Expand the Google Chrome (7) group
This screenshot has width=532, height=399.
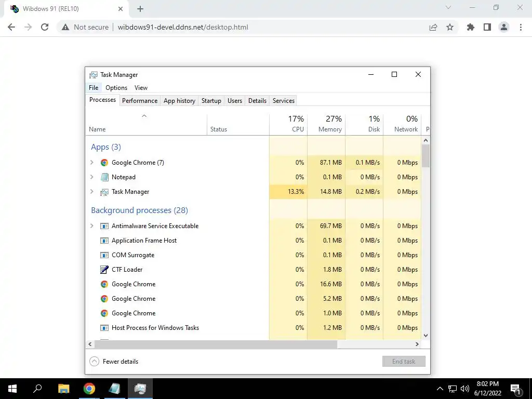(x=91, y=163)
